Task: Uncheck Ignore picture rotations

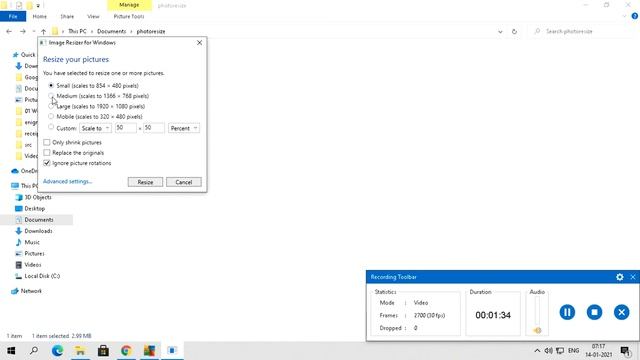Action: pos(47,163)
